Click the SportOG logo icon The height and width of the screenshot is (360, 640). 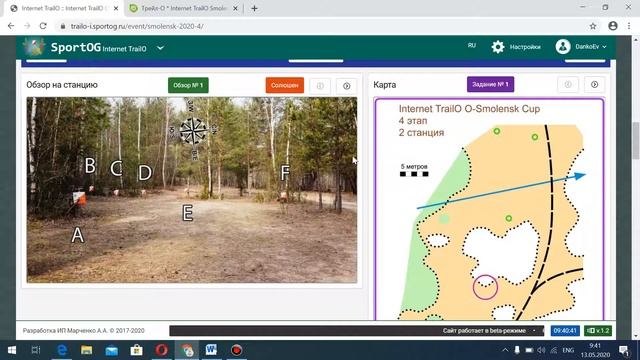(34, 47)
